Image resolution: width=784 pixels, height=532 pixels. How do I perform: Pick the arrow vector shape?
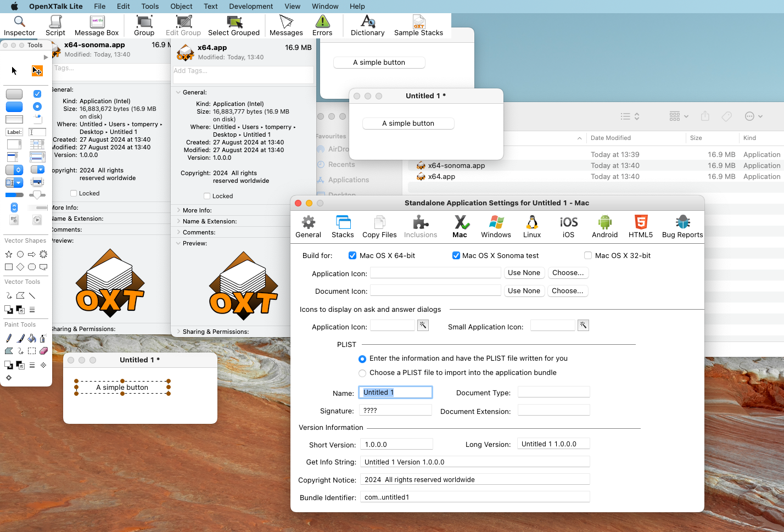(x=31, y=254)
